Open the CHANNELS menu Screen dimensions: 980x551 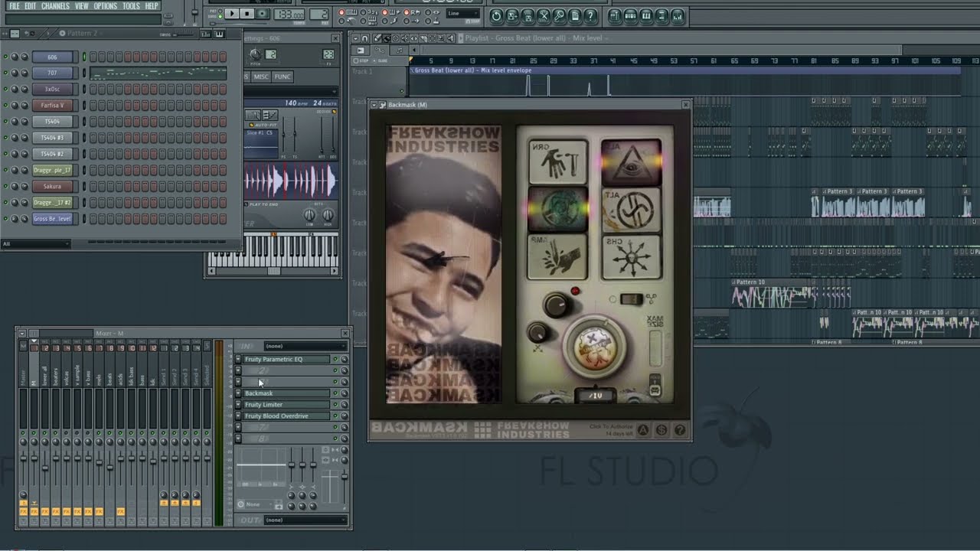55,6
